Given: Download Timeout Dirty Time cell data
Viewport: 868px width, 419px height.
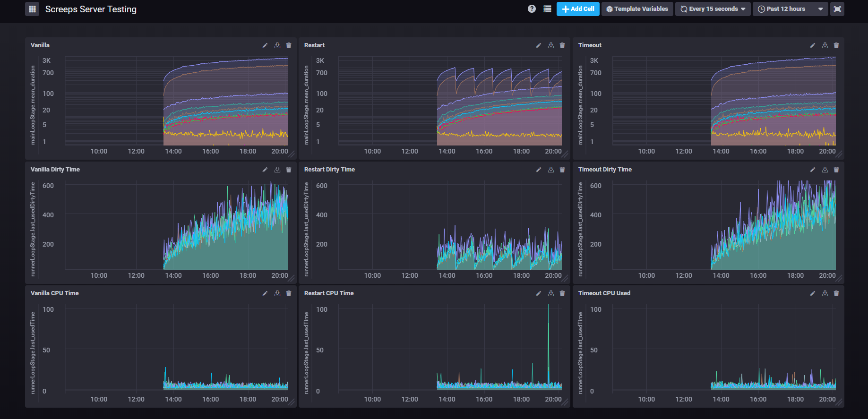Looking at the screenshot, I should point(825,170).
